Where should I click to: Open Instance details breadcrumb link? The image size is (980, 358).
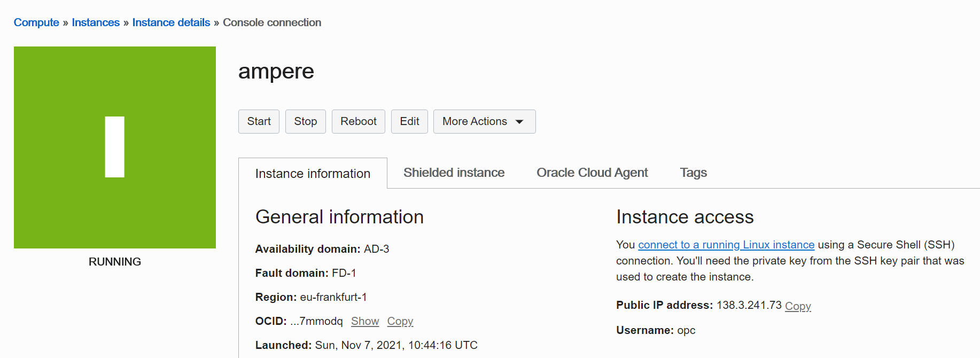click(171, 22)
